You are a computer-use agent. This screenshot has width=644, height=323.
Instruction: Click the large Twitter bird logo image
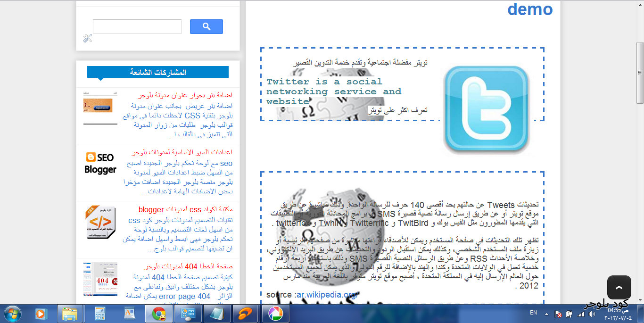click(x=486, y=109)
